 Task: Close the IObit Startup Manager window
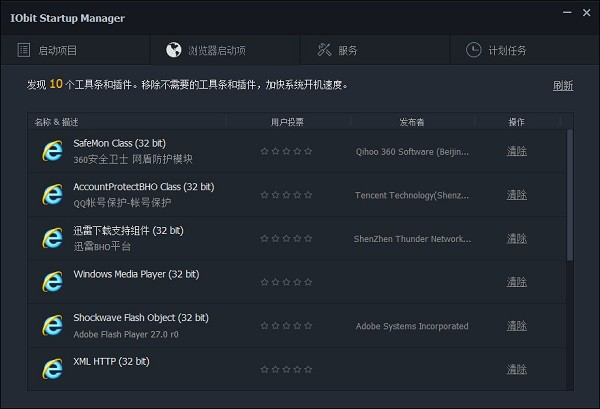tap(586, 13)
